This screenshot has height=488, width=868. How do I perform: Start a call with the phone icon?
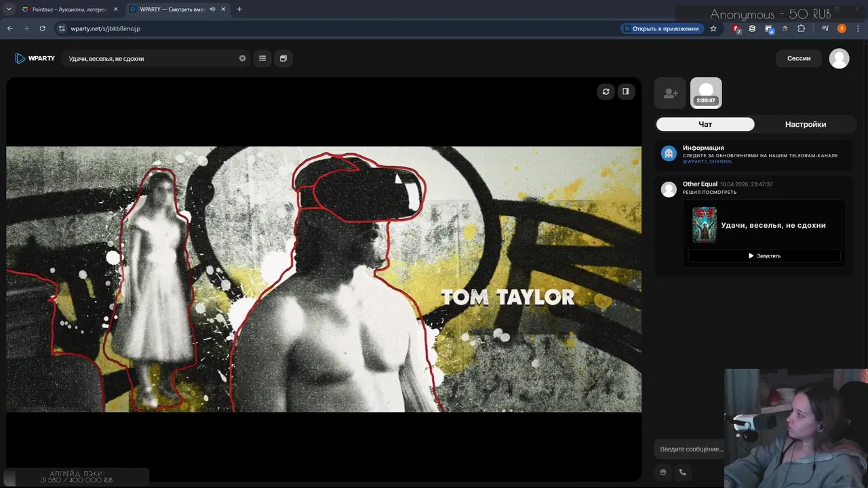point(682,472)
